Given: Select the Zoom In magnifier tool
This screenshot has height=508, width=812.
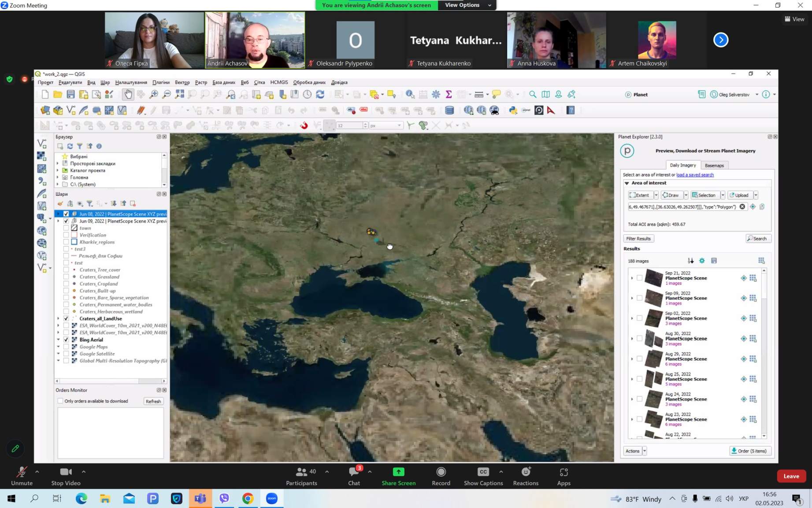Looking at the screenshot, I should [x=154, y=94].
